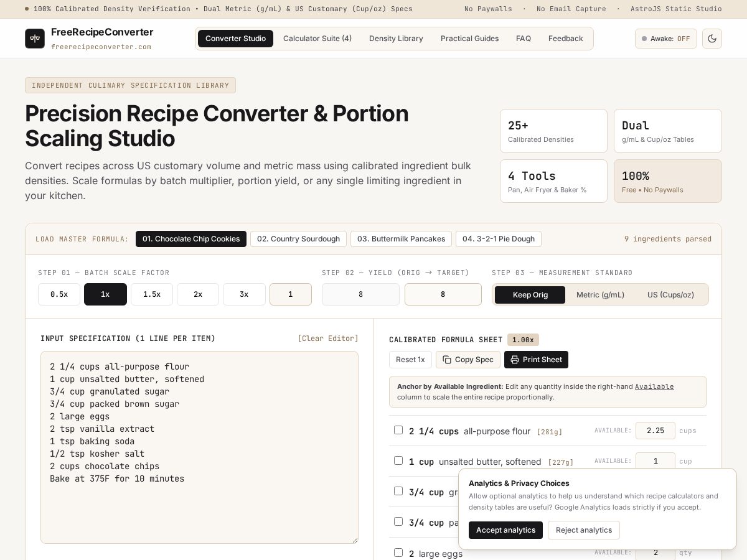Check the 3/4 cup packed sugar checkbox
This screenshot has height=560, width=747.
pyautogui.click(x=398, y=521)
